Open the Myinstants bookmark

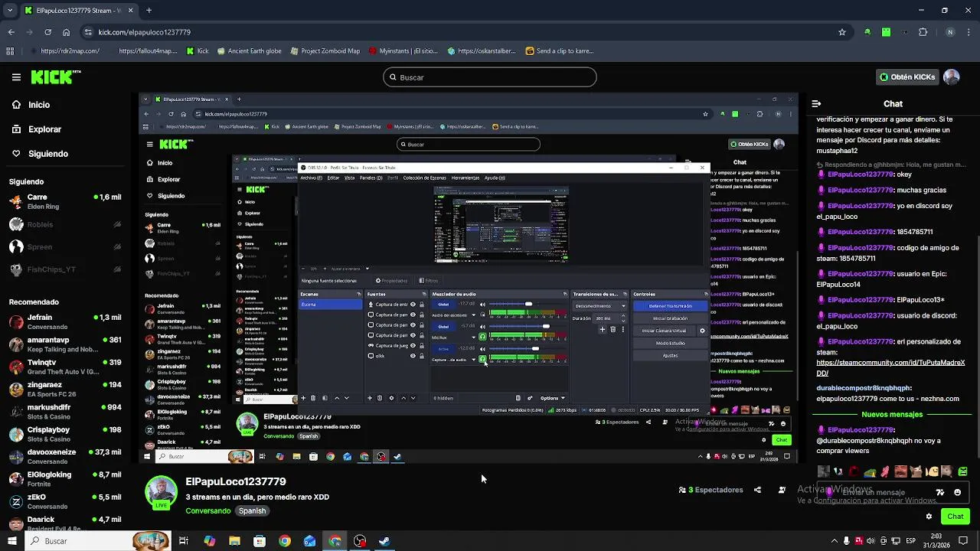pyautogui.click(x=403, y=51)
